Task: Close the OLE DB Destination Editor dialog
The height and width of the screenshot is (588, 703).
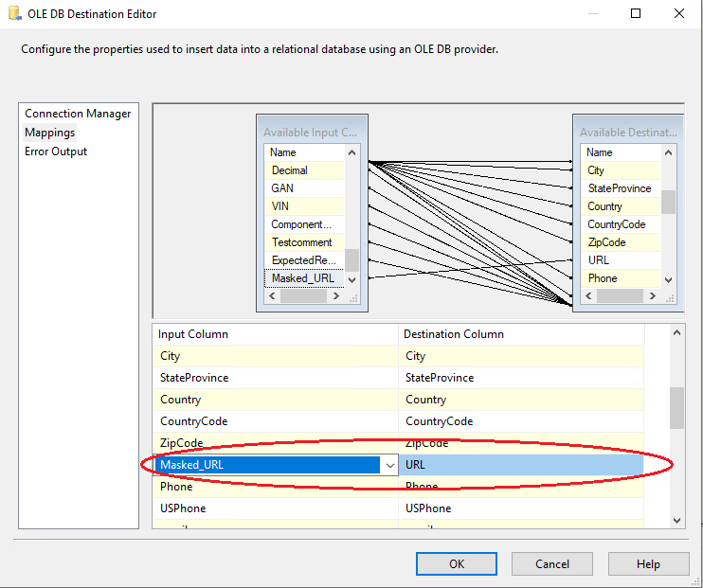Action: [x=679, y=13]
